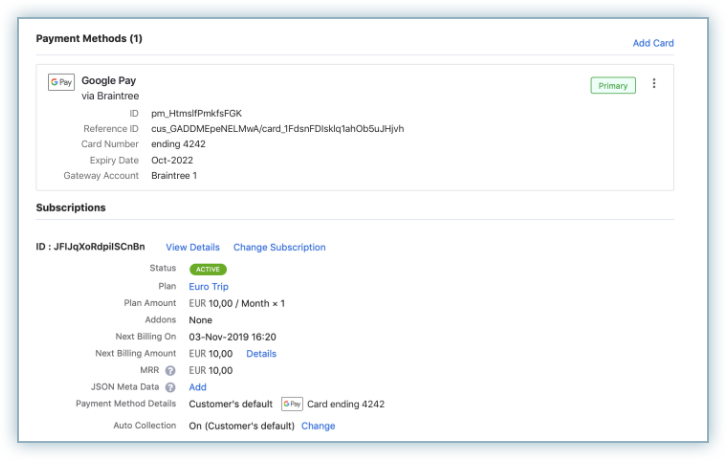Viewport: 726px width, 460px height.
Task: Click the Add Card link
Action: 653,43
